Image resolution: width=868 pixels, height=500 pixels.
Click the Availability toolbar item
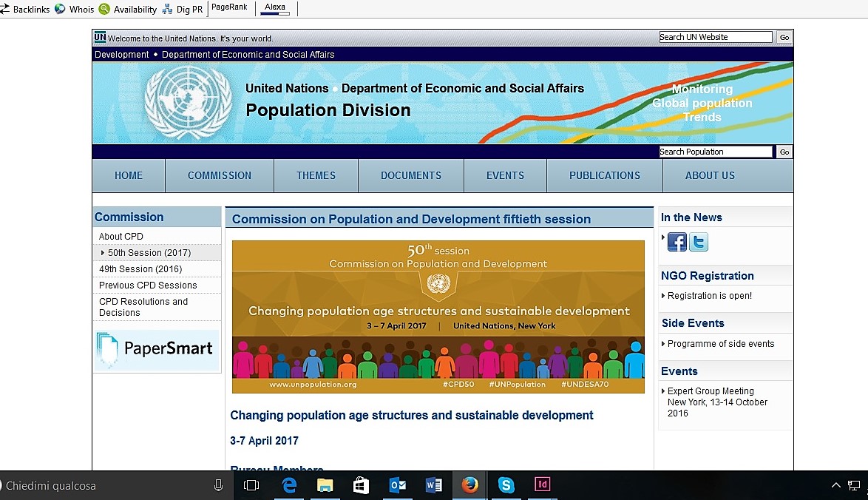[128, 10]
